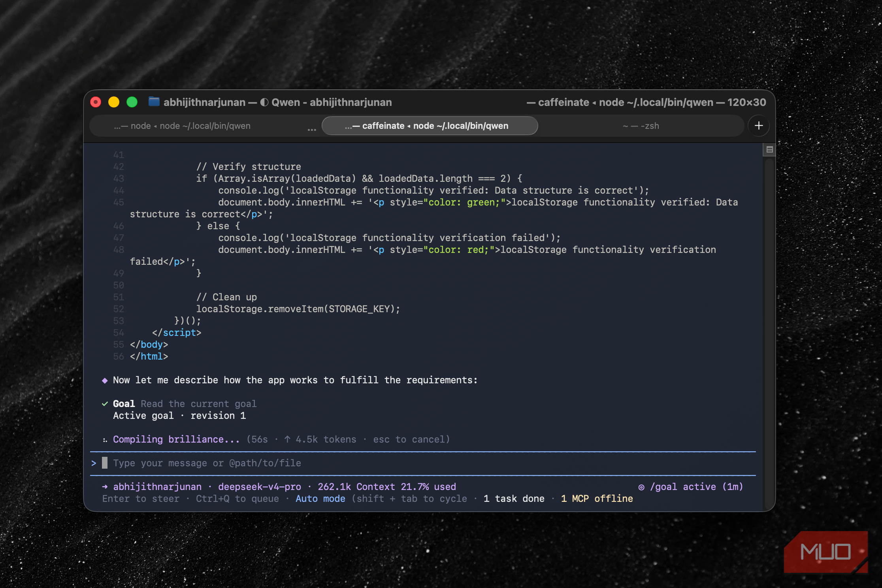Viewport: 882px width, 588px height.
Task: Click the spinner icon beside Compiling brilliance
Action: 105,440
